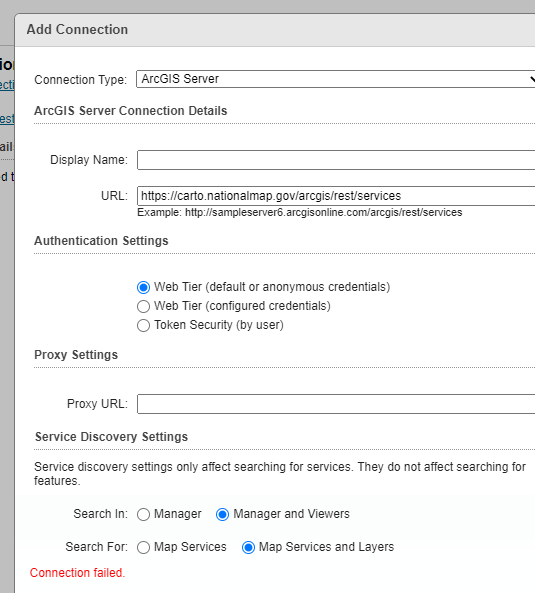Click the Proxy URL label

coord(97,404)
